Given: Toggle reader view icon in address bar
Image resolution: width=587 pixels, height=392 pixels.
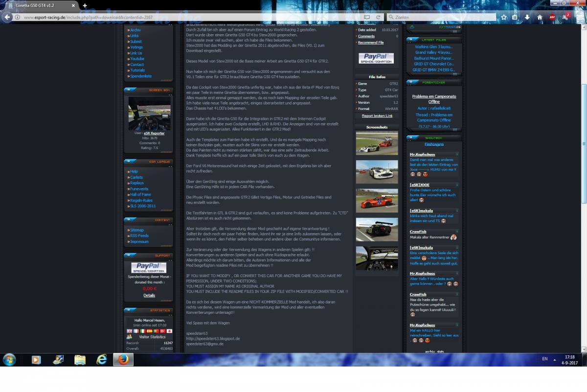Looking at the screenshot, I should tap(368, 17).
